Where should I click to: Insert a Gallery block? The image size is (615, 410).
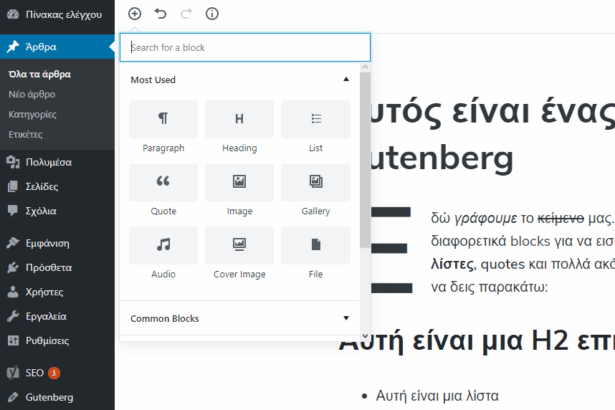click(316, 191)
